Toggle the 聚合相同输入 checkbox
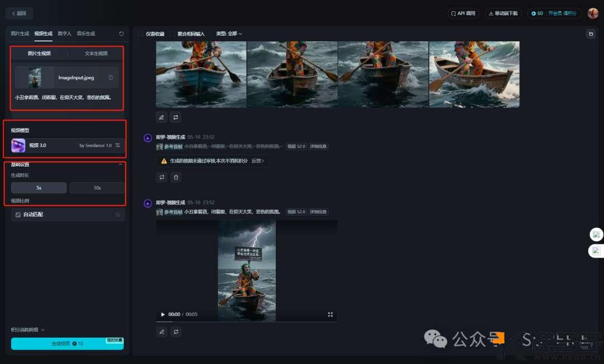604x364 pixels. pos(173,34)
